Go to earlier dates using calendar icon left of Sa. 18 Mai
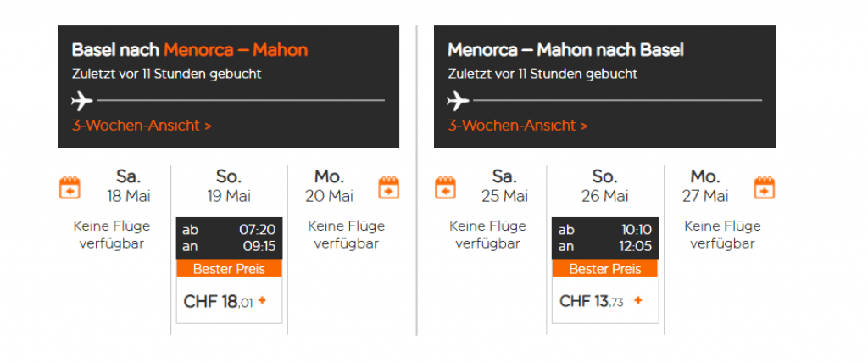Viewport: 868px width, 363px height. coord(70,187)
